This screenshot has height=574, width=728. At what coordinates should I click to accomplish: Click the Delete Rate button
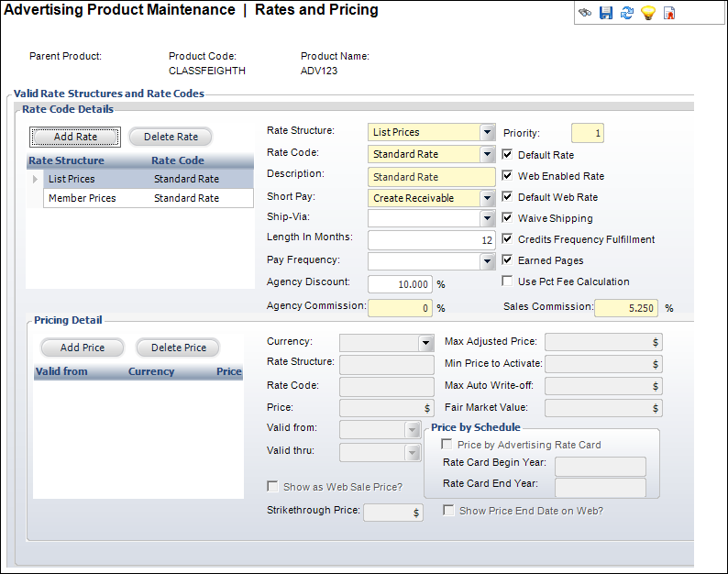point(171,137)
